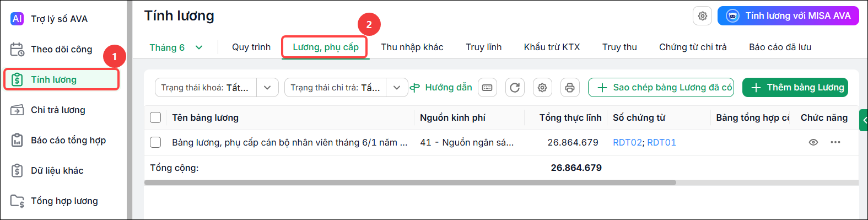
Task: Switch to Báo cáo đã lưu tab
Action: 780,47
